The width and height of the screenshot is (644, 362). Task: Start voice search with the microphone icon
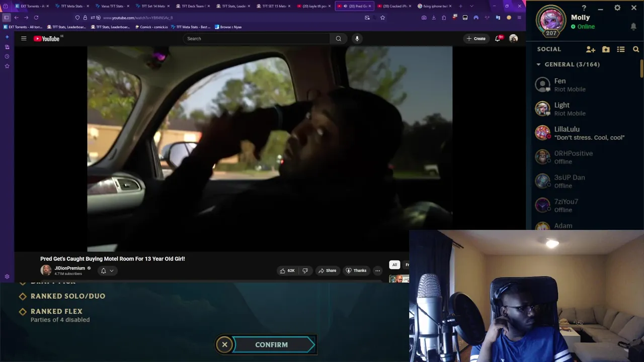(357, 39)
